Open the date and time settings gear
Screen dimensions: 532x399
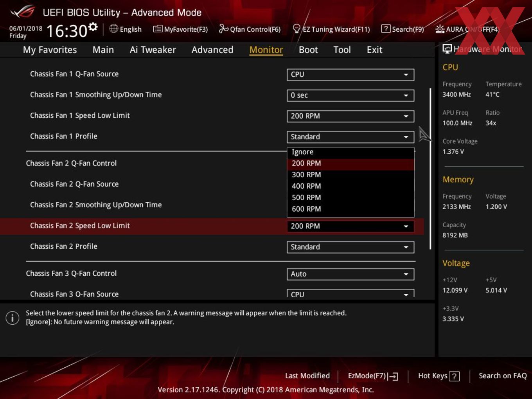pyautogui.click(x=93, y=27)
